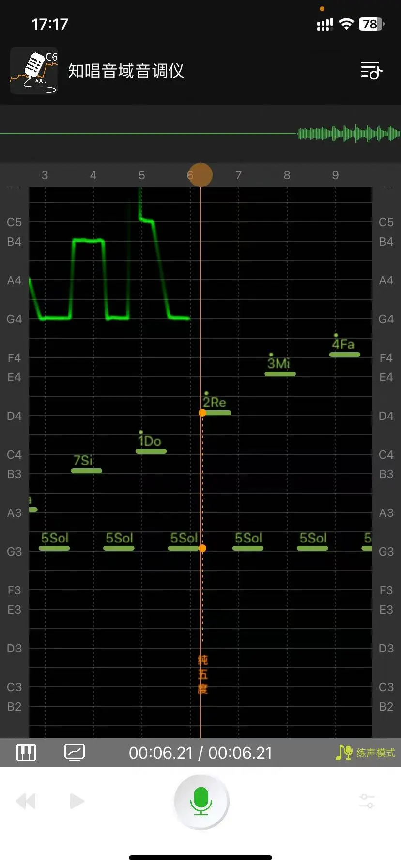Click timeline marker 9 on ruler
This screenshot has width=401, height=868.
point(336,175)
